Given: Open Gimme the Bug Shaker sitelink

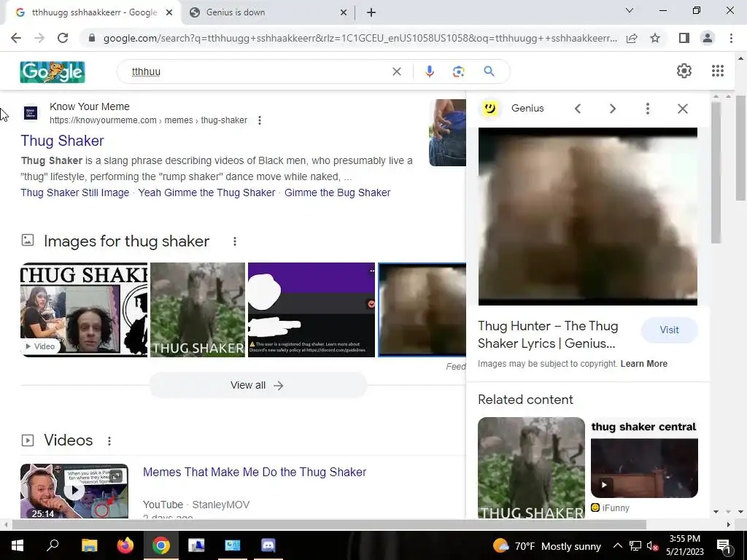Looking at the screenshot, I should [337, 192].
